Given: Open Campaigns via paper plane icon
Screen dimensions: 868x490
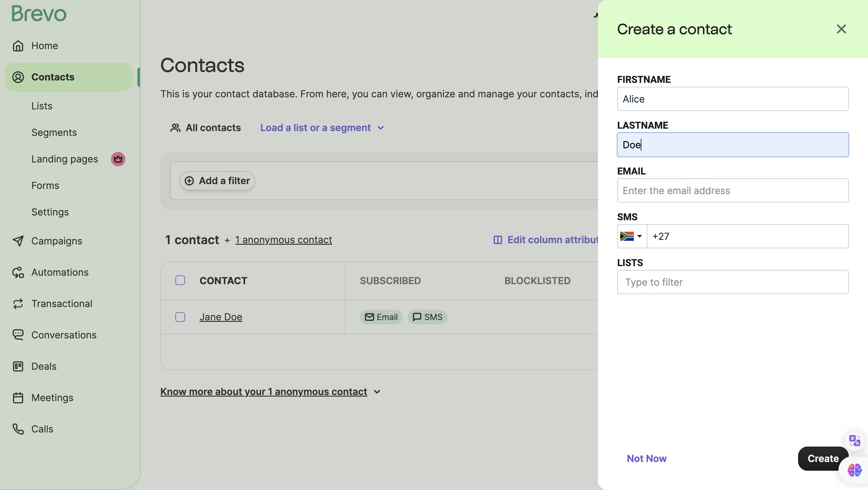Looking at the screenshot, I should [x=18, y=241].
